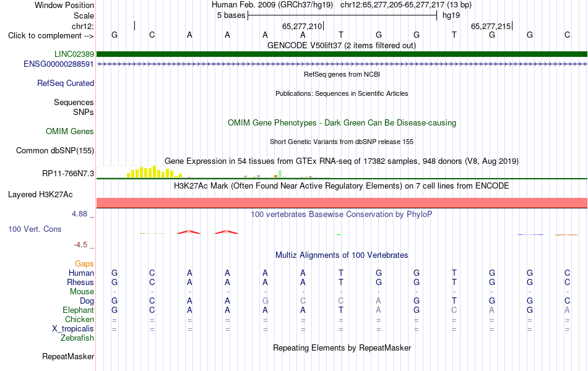The width and height of the screenshot is (588, 371).
Task: Click the blue phyloP conservation mark
Action: point(530,234)
